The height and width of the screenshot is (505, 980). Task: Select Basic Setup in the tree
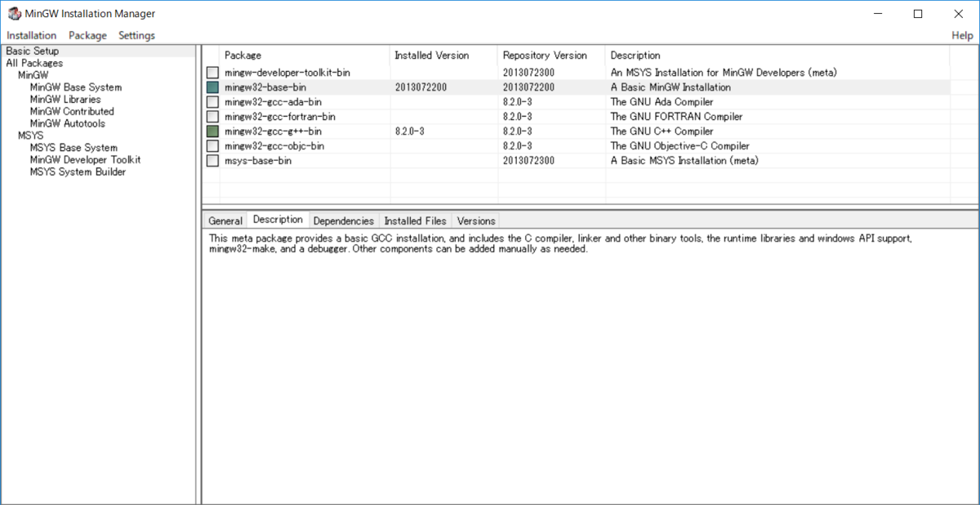(33, 51)
